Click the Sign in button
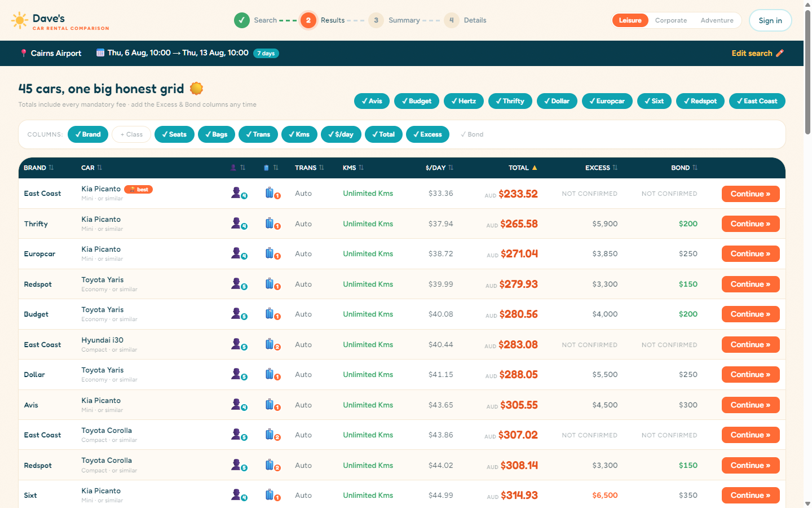Screen dimensions: 812x508 pos(770,20)
